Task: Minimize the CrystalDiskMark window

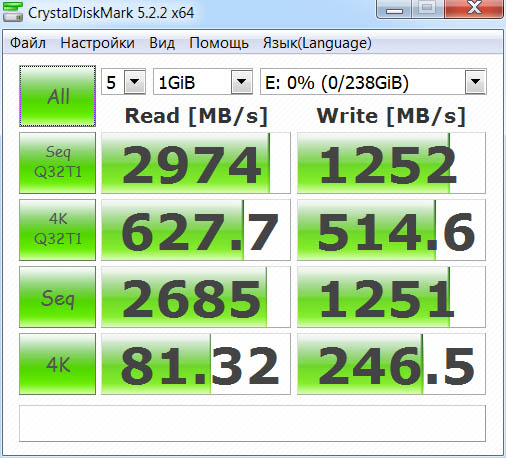Action: tap(394, 9)
